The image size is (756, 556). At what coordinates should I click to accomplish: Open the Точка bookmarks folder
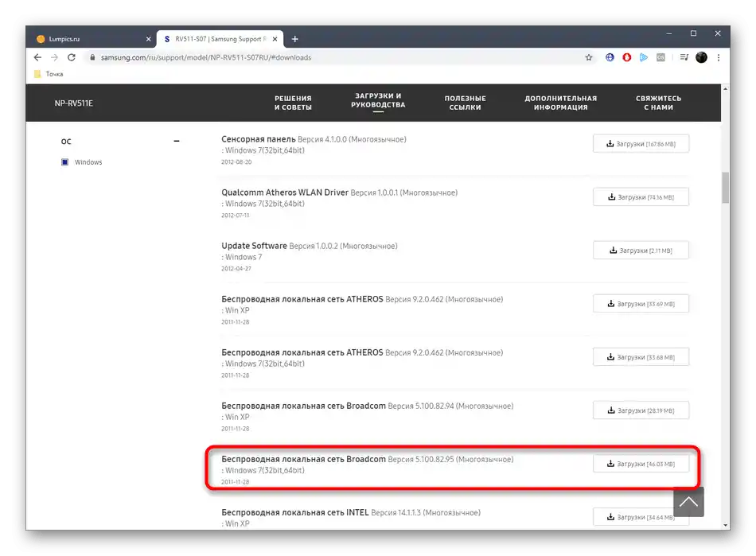pos(49,74)
